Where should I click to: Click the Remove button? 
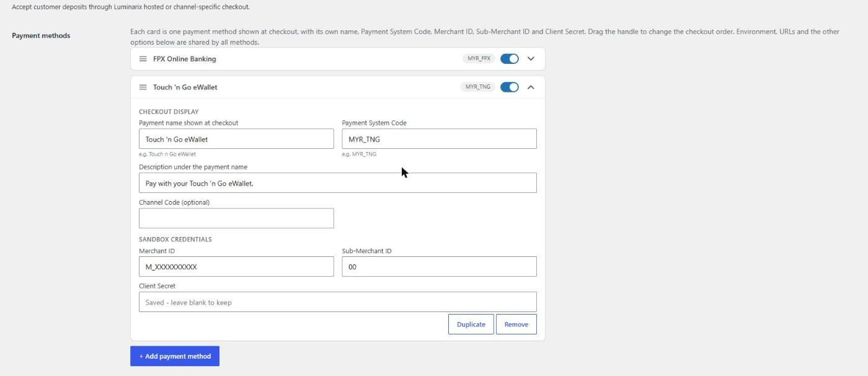516,325
